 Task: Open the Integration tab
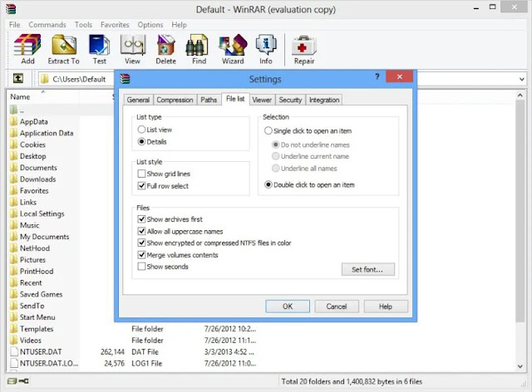[x=324, y=100]
